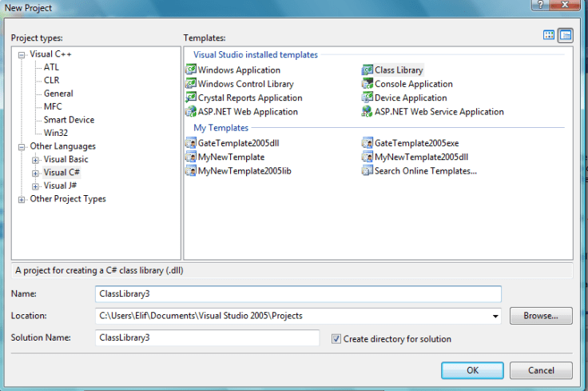Select the Crystal Reports Application icon
Image resolution: width=588 pixels, height=391 pixels.
[x=191, y=98]
